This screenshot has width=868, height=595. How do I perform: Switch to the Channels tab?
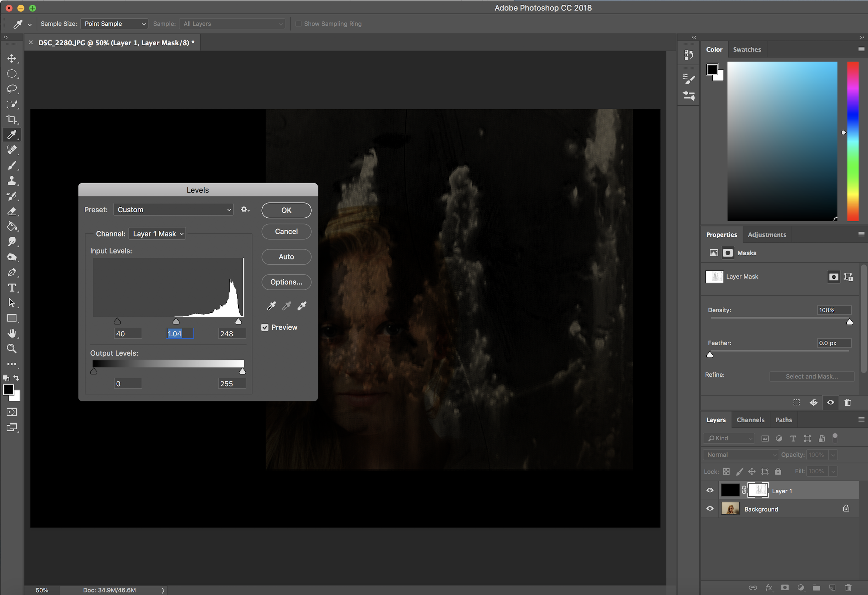750,420
